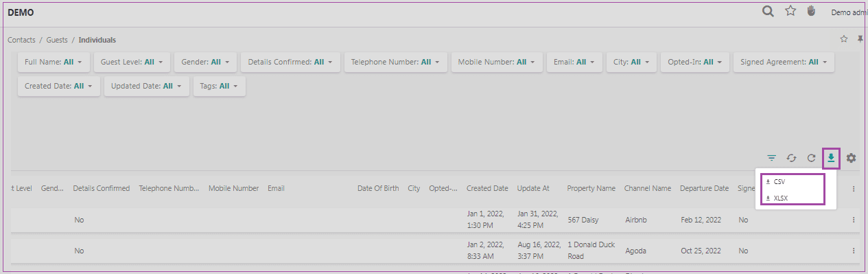Click the hand icon in header
This screenshot has height=274, width=868.
[811, 11]
